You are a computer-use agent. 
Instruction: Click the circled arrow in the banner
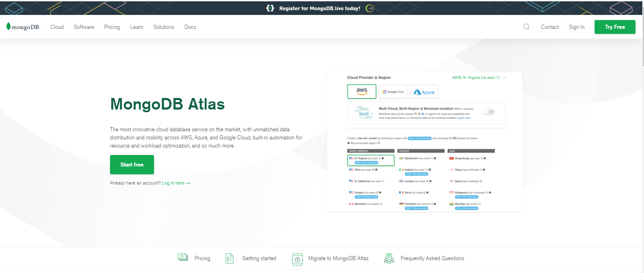tap(370, 8)
